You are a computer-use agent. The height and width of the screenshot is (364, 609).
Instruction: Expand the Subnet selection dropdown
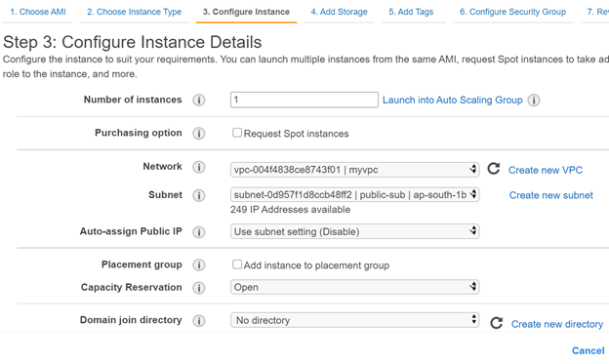pyautogui.click(x=354, y=194)
